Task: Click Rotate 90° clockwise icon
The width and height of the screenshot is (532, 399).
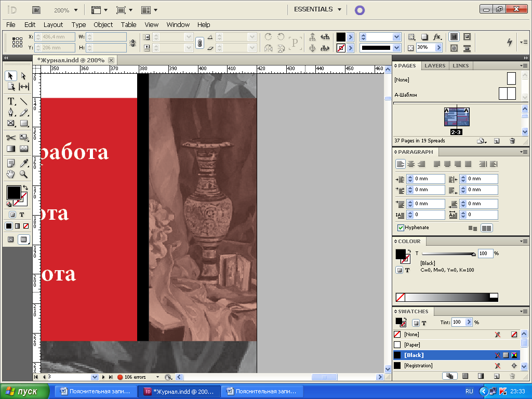Action: 268,37
